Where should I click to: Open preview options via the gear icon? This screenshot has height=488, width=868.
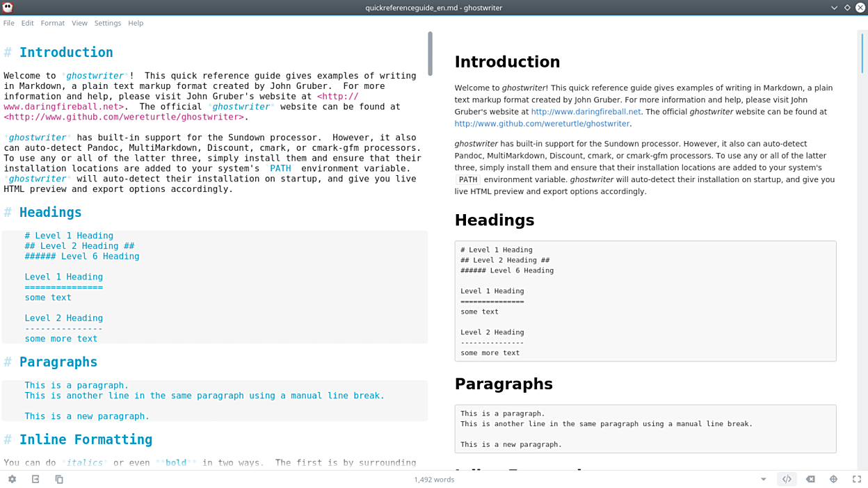click(x=12, y=479)
